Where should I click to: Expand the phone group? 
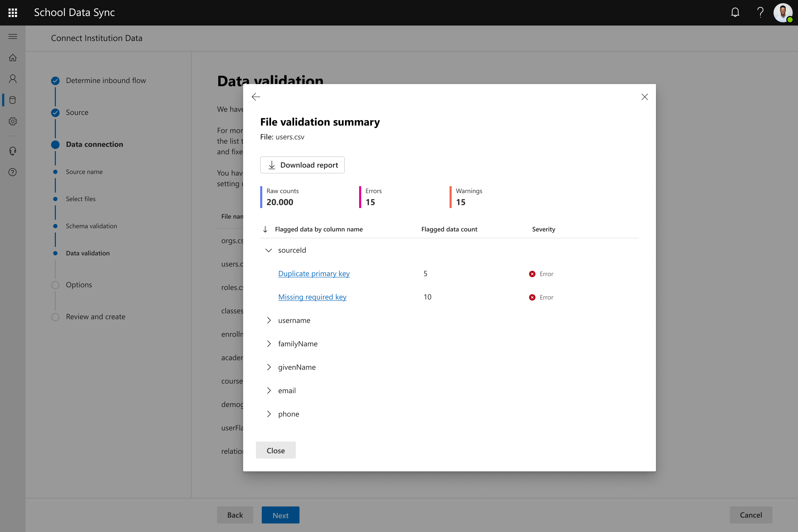click(x=269, y=414)
